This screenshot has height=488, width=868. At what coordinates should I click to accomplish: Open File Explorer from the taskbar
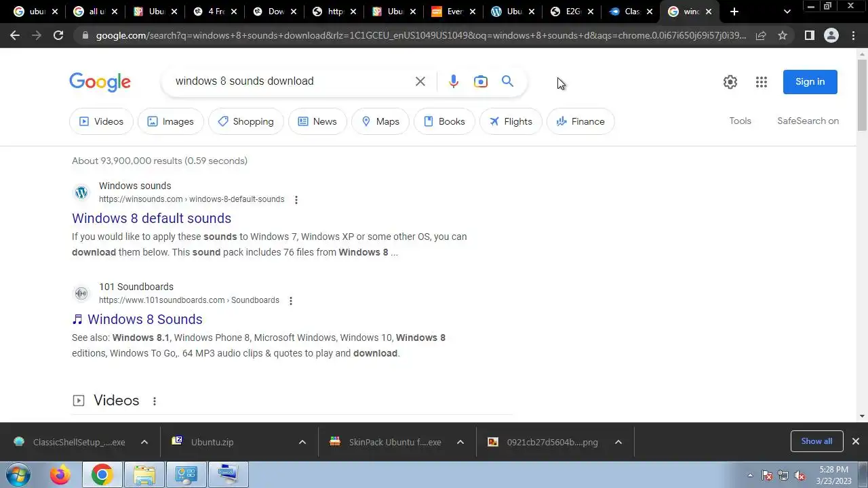point(144,474)
